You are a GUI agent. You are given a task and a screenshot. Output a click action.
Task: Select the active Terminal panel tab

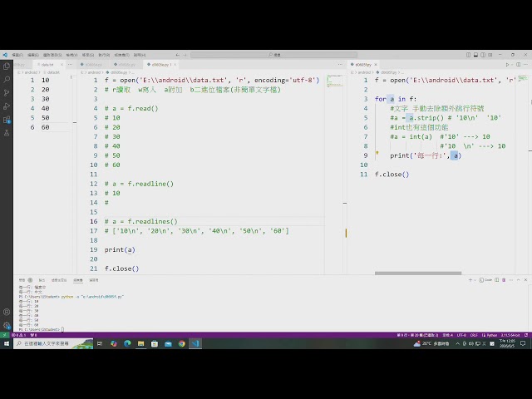[78, 280]
